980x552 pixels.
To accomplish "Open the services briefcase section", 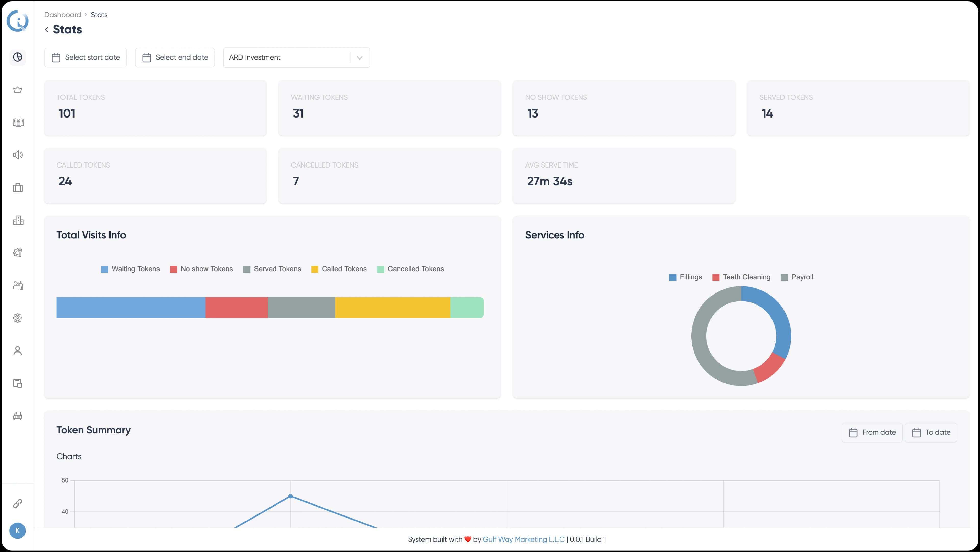I will pyautogui.click(x=18, y=188).
